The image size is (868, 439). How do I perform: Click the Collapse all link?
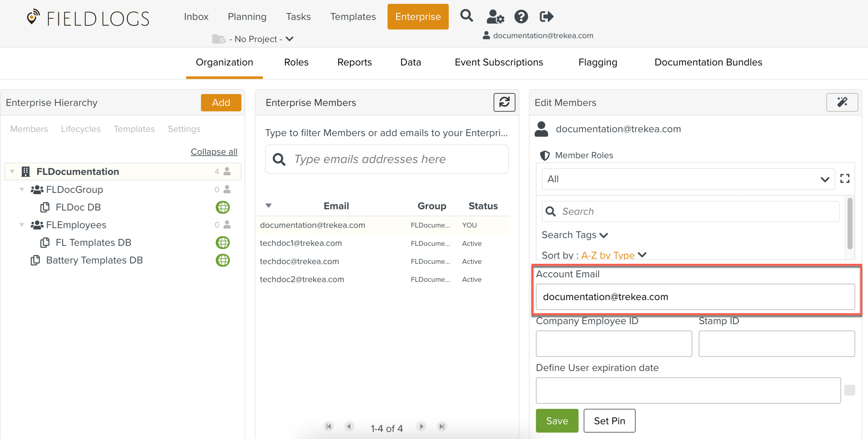pos(214,152)
